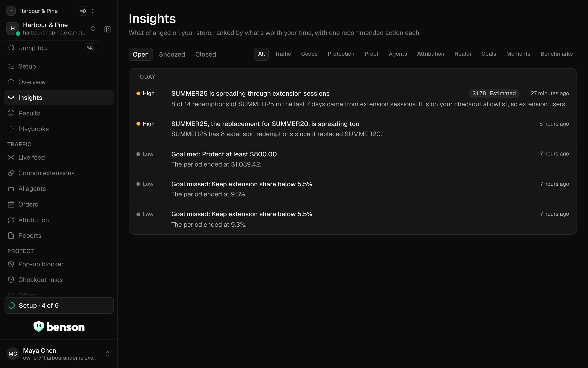Click the Overview gauge icon
Image resolution: width=588 pixels, height=368 pixels.
11,82
